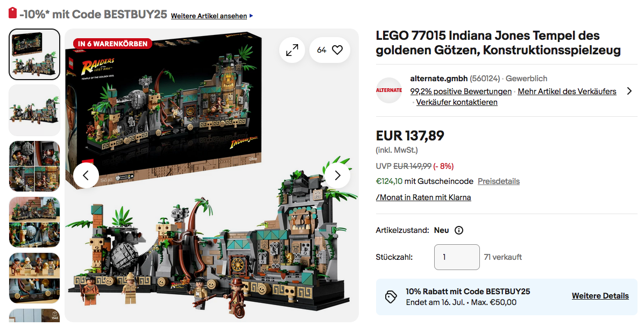The width and height of the screenshot is (644, 326).
Task: View 99,2% positive Bewertungen
Action: [461, 91]
